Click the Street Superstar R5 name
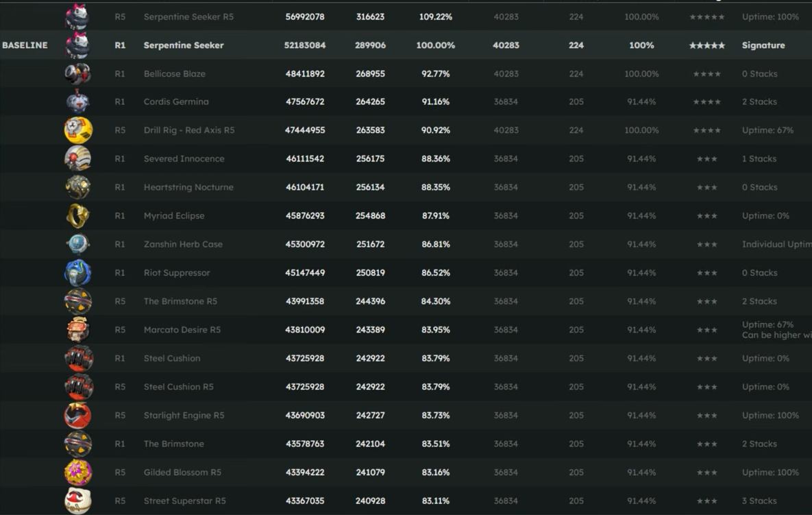The width and height of the screenshot is (812, 515). (x=184, y=501)
